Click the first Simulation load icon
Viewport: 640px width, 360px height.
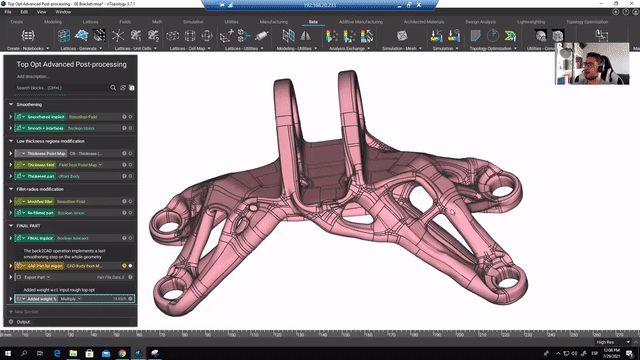(x=436, y=36)
